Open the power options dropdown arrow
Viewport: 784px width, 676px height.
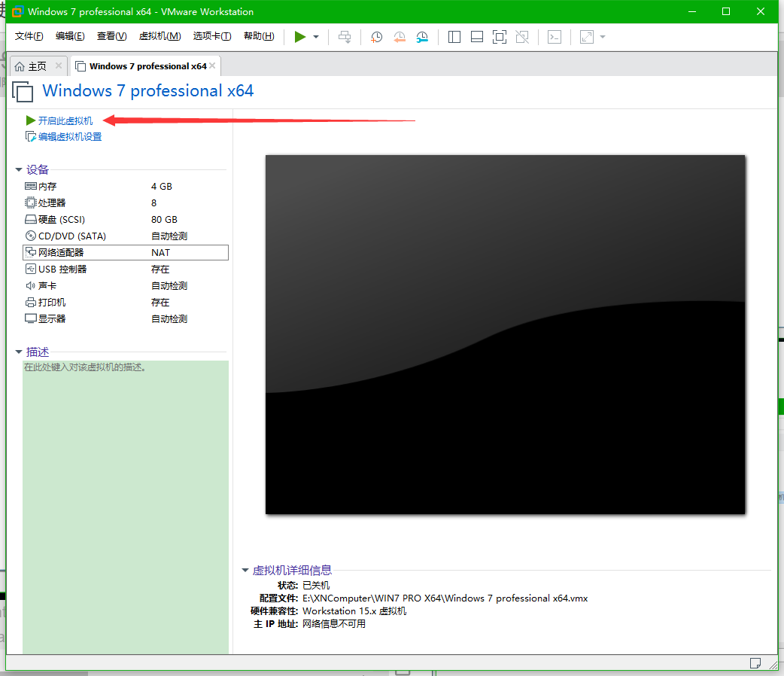pos(316,37)
